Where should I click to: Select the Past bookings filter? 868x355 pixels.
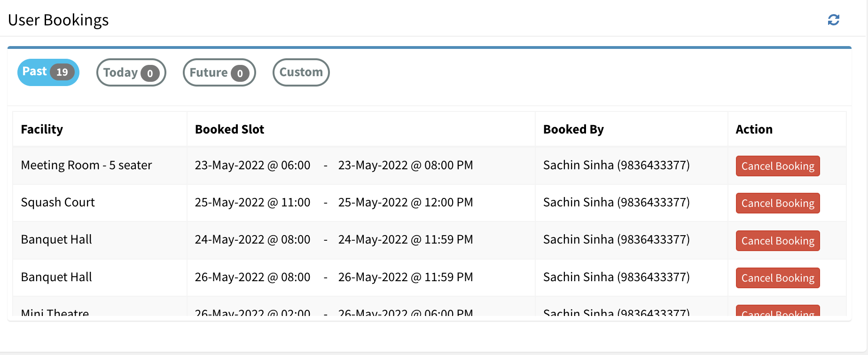click(47, 72)
